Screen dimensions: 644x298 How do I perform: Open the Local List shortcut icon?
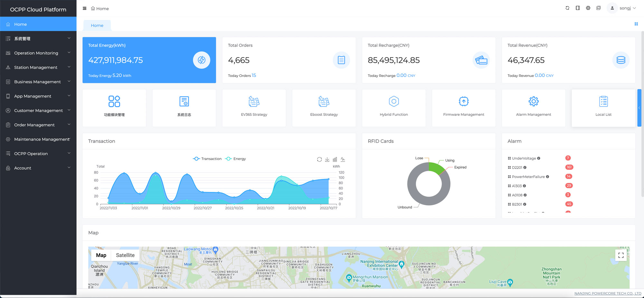[603, 102]
